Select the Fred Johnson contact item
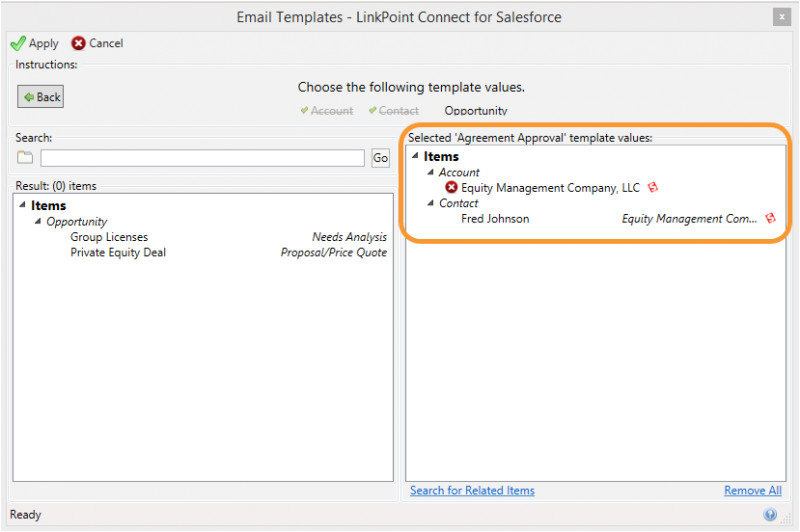Image resolution: width=800 pixels, height=532 pixels. click(x=495, y=219)
